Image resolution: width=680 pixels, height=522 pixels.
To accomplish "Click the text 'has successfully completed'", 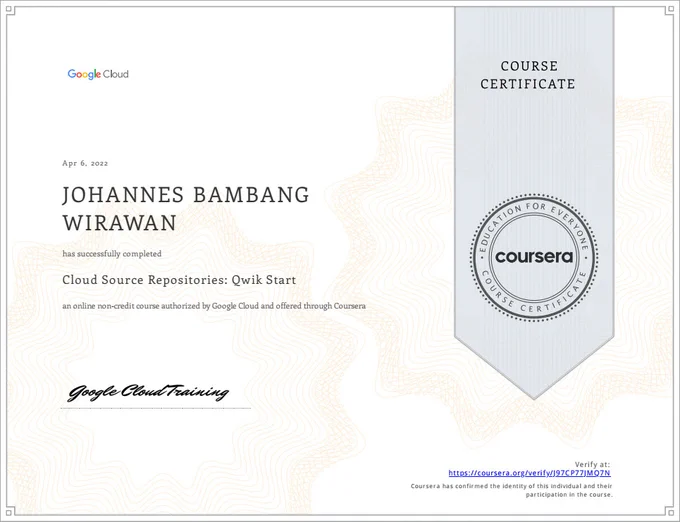I will [x=112, y=254].
